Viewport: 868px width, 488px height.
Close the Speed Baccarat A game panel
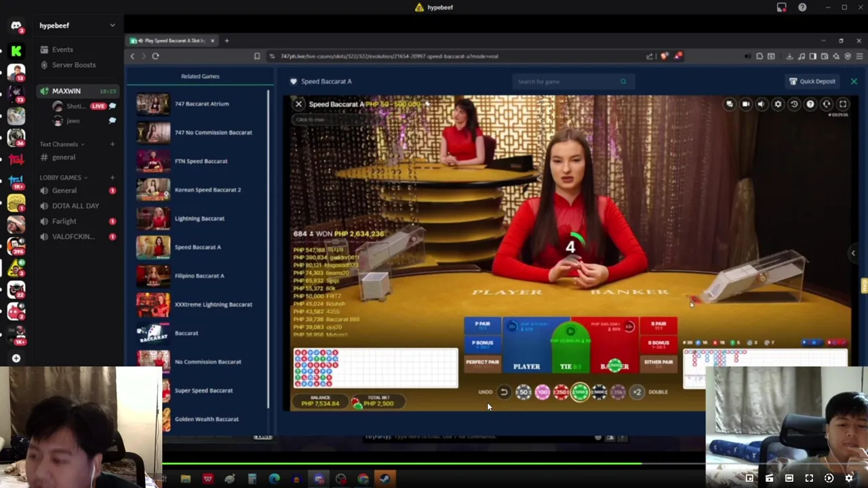854,81
